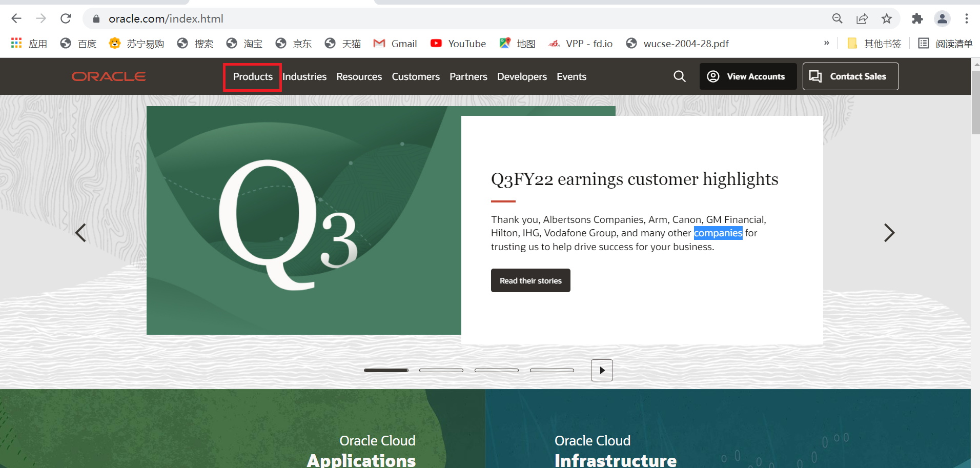This screenshot has height=468, width=980.
Task: Open the VPP - fd.io bookmark
Action: [x=581, y=44]
